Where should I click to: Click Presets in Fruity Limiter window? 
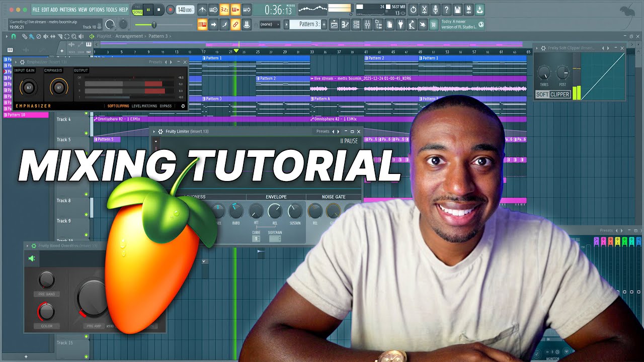(323, 131)
